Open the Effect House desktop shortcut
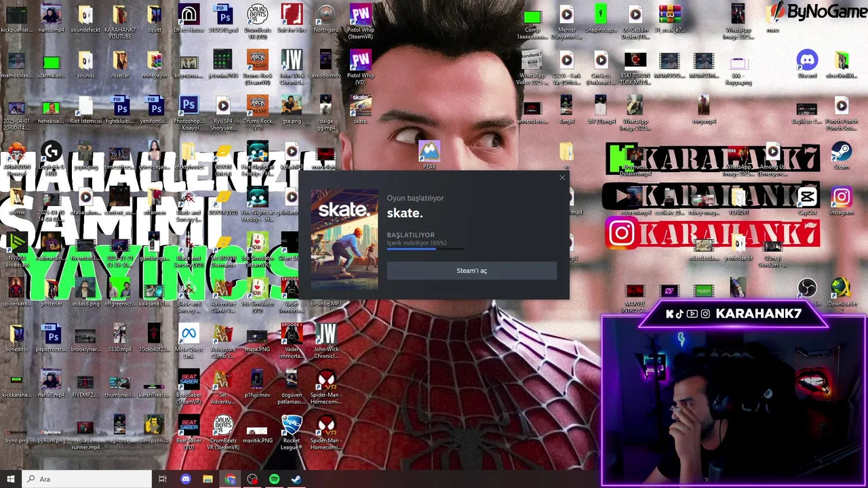868x488 pixels. pos(189,19)
